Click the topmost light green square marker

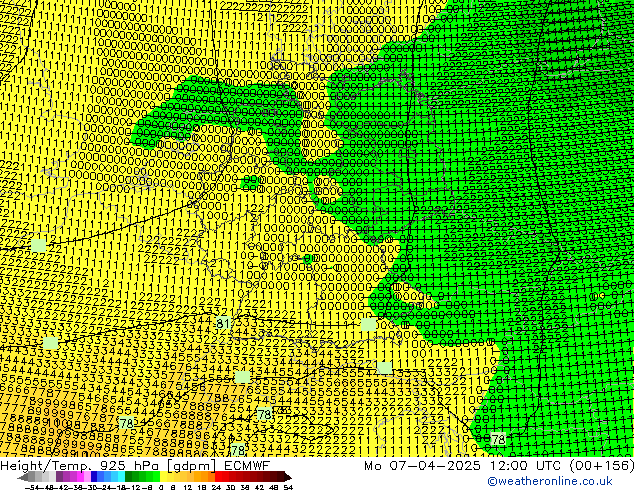coord(39,245)
